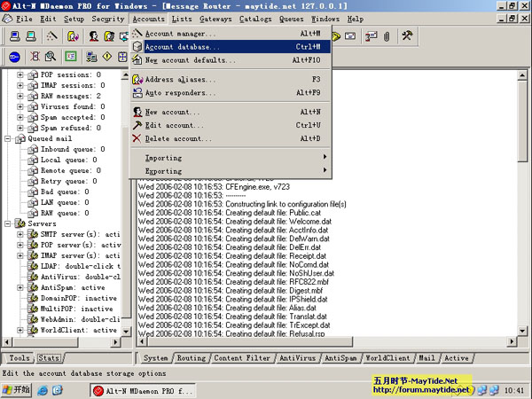Expand the POP sessions tree node
This screenshot has height=399, width=532.
(x=20, y=74)
